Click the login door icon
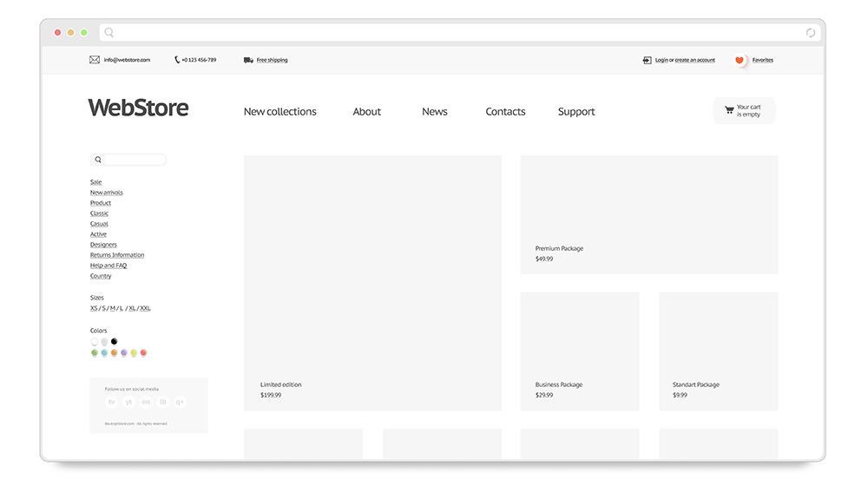 pyautogui.click(x=647, y=60)
